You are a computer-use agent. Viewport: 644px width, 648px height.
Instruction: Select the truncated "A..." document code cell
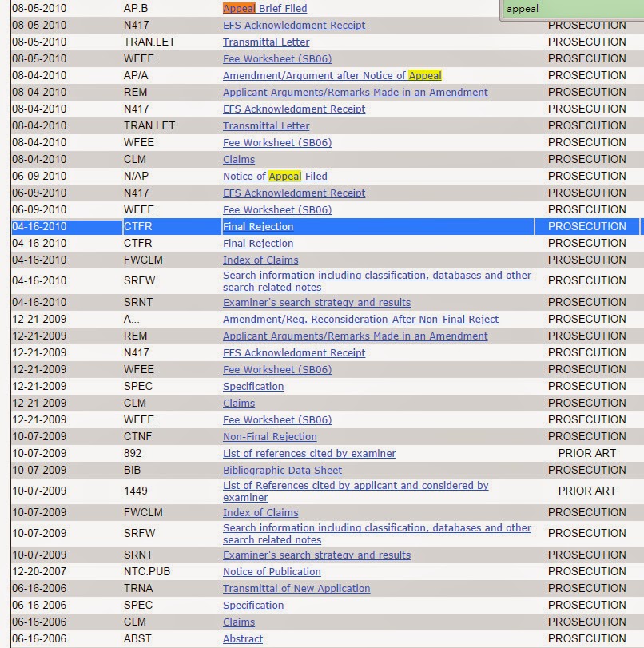coord(132,320)
